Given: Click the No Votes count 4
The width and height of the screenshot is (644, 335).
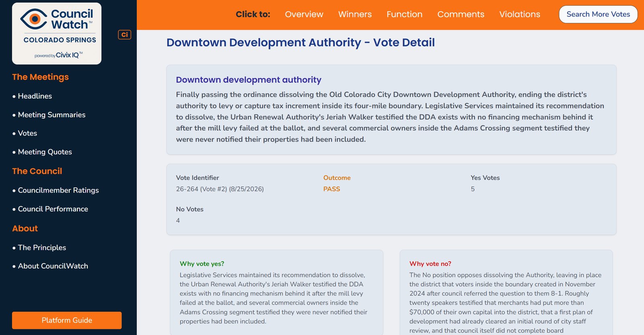Looking at the screenshot, I should click(178, 220).
